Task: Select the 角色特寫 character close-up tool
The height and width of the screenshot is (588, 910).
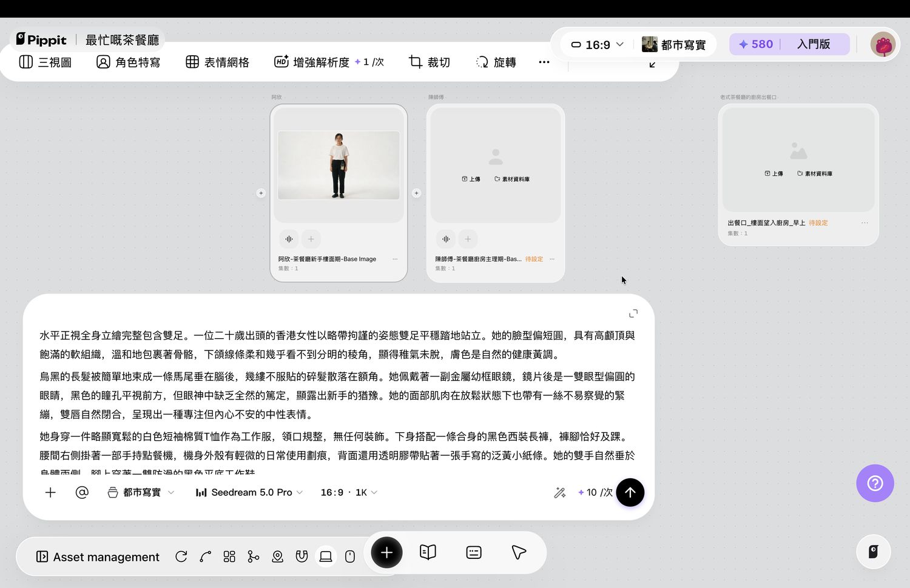Action: pos(129,62)
